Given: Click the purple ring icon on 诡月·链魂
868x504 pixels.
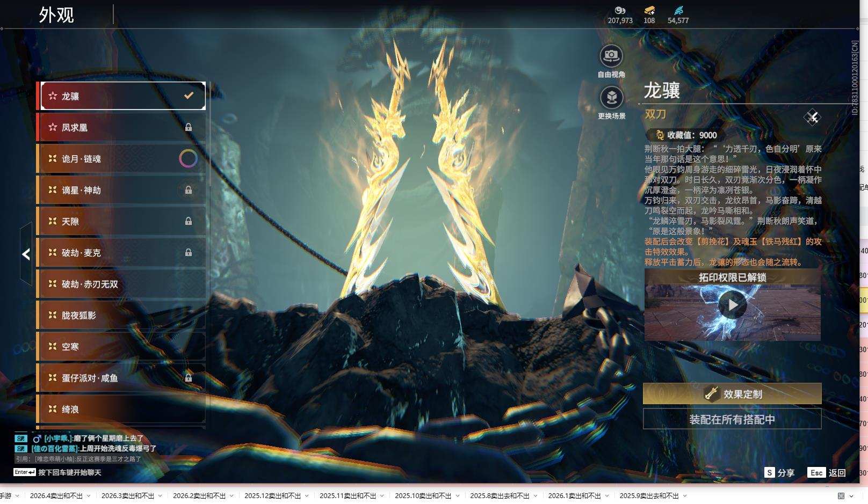Looking at the screenshot, I should 188,158.
